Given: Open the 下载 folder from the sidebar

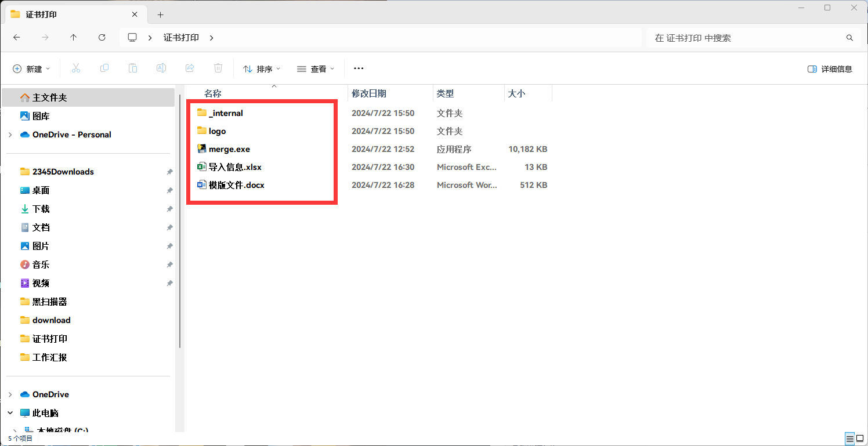Looking at the screenshot, I should (42, 208).
